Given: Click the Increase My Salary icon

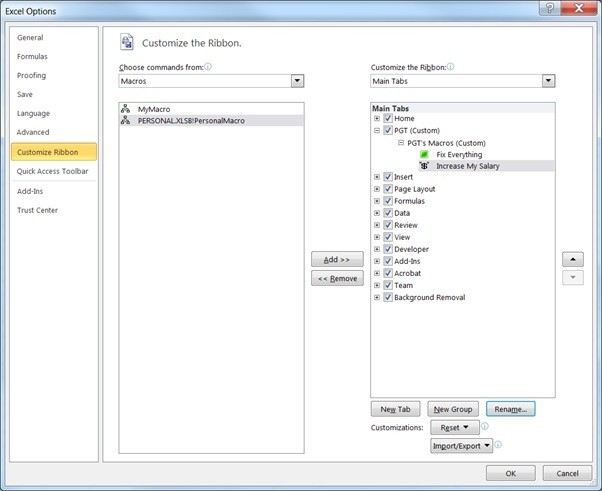Looking at the screenshot, I should click(424, 166).
